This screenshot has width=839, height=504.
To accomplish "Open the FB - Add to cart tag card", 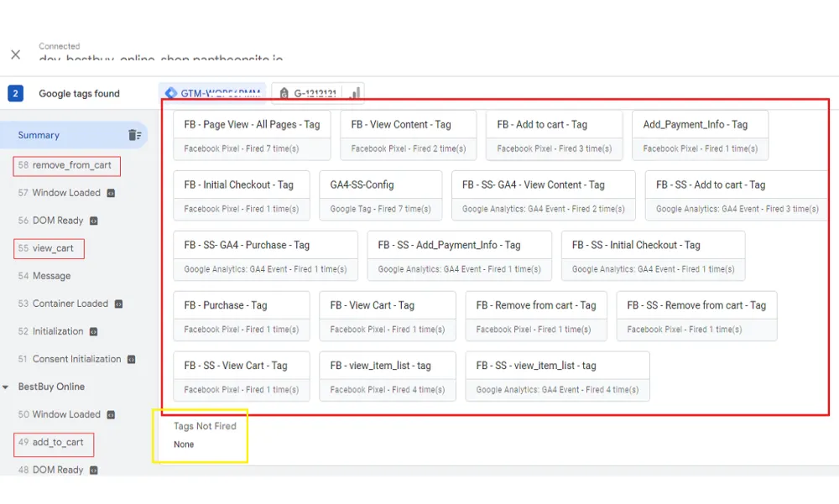I will [x=555, y=135].
